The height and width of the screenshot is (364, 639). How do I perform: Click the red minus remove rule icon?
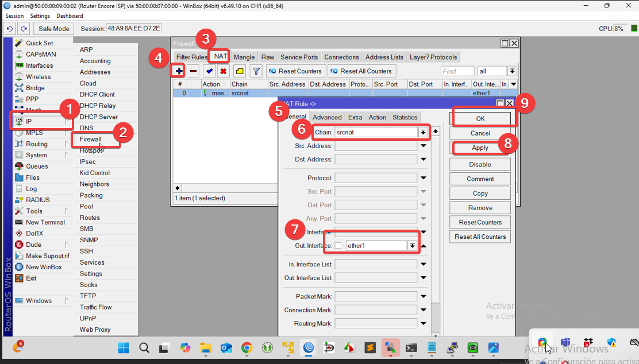pyautogui.click(x=194, y=71)
